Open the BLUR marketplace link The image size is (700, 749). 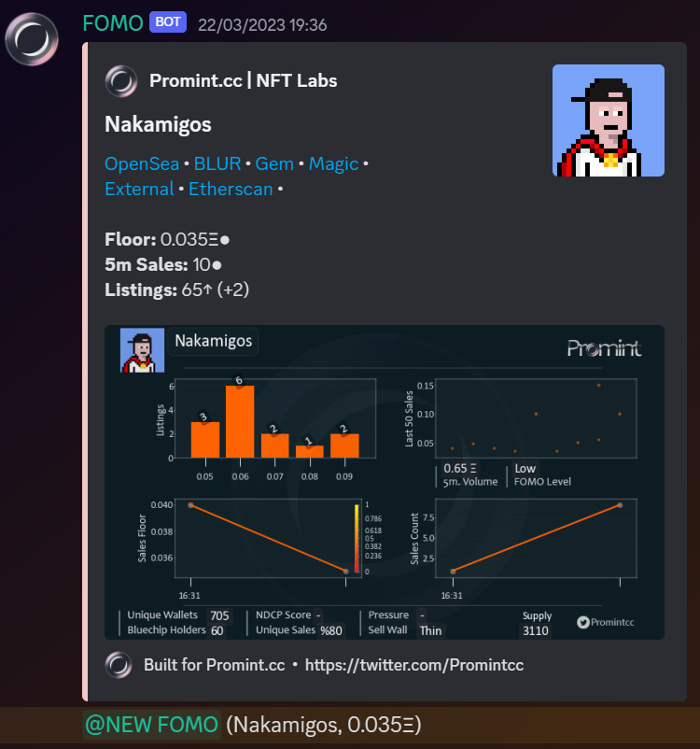pyautogui.click(x=217, y=163)
